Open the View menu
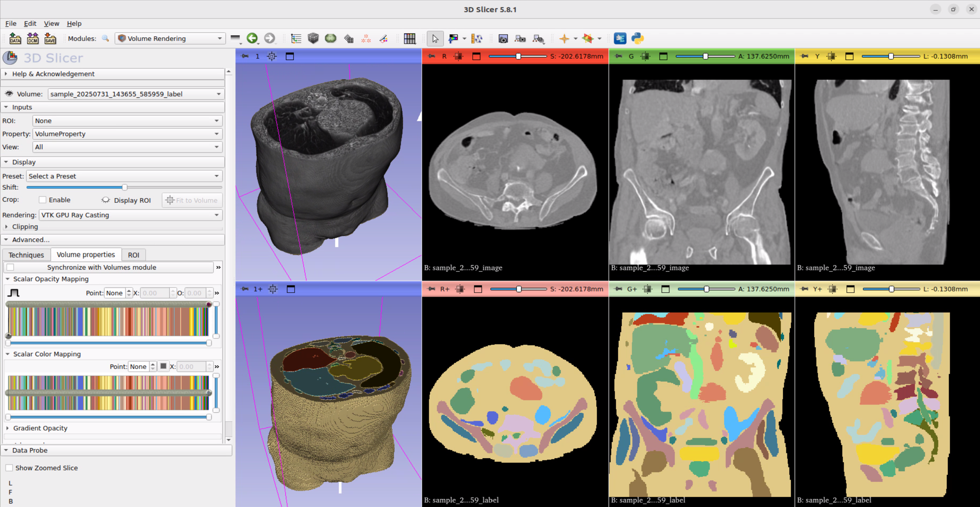The width and height of the screenshot is (980, 507). tap(51, 23)
